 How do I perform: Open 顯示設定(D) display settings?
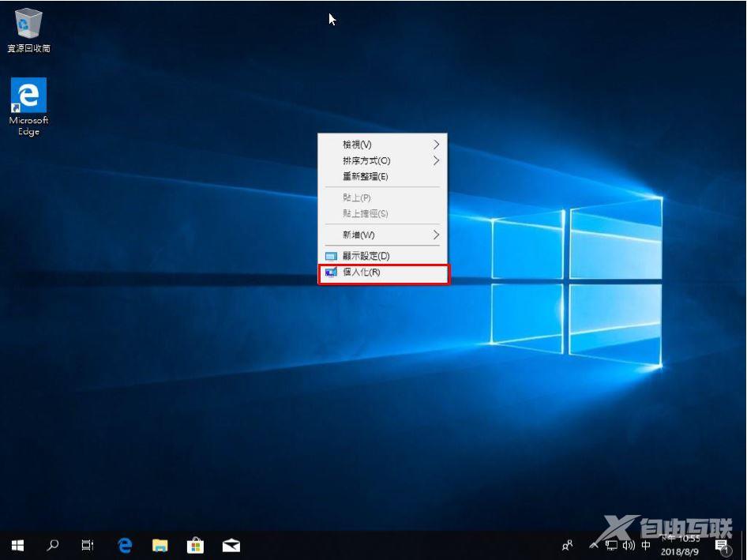tap(382, 256)
